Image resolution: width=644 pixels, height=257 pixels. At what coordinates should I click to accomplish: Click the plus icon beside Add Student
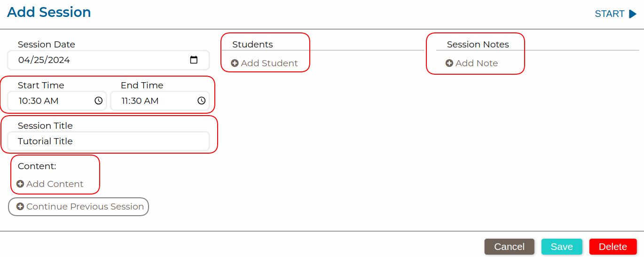pyautogui.click(x=235, y=63)
